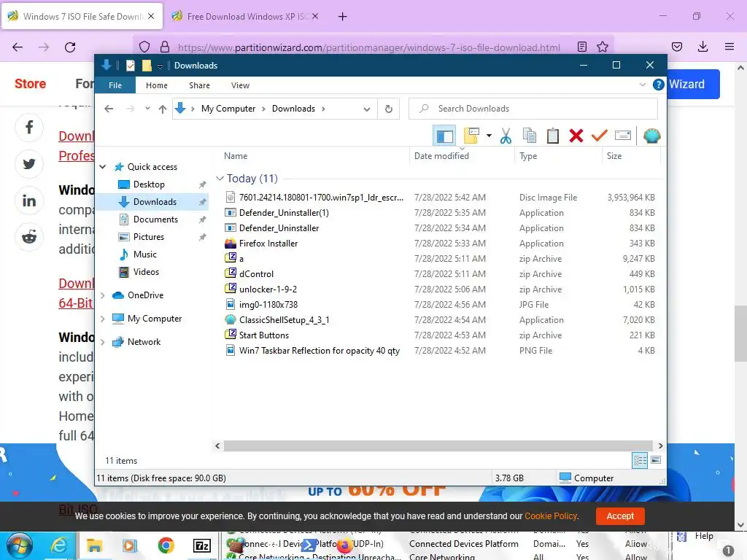Expand the OneDrive tree node
The width and height of the screenshot is (747, 560).
coord(102,295)
